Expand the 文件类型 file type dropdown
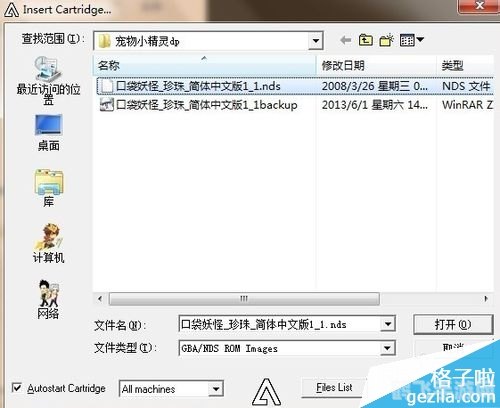500x408 pixels. (x=387, y=348)
